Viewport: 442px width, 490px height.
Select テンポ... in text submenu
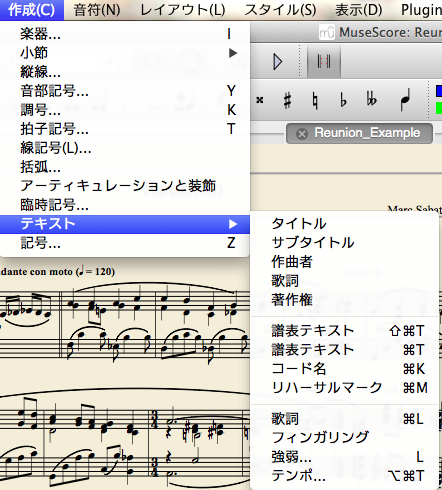345,476
